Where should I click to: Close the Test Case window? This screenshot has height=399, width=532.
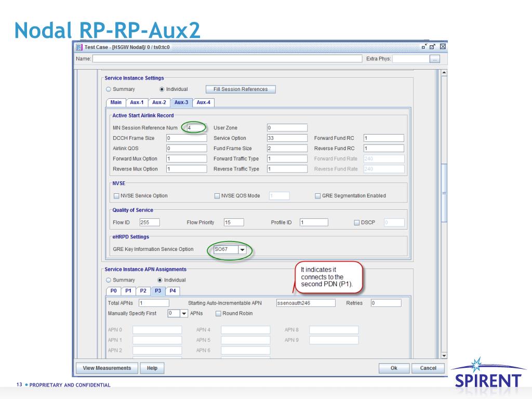click(x=443, y=47)
